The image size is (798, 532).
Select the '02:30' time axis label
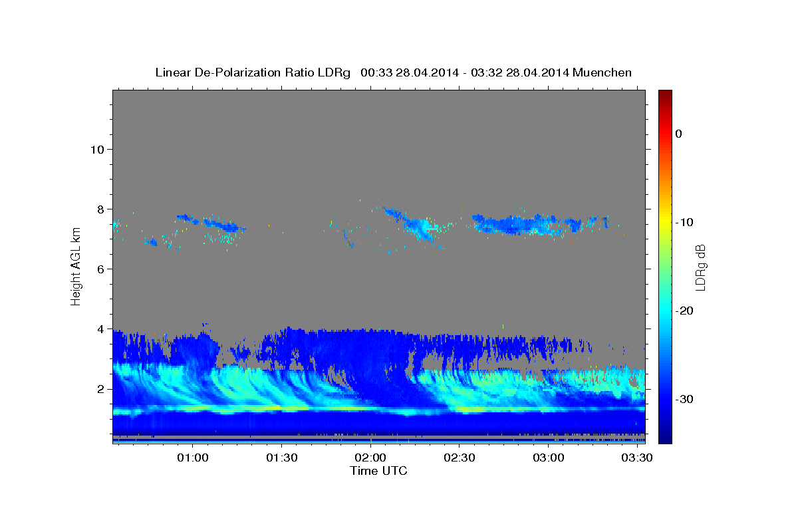[x=460, y=458]
